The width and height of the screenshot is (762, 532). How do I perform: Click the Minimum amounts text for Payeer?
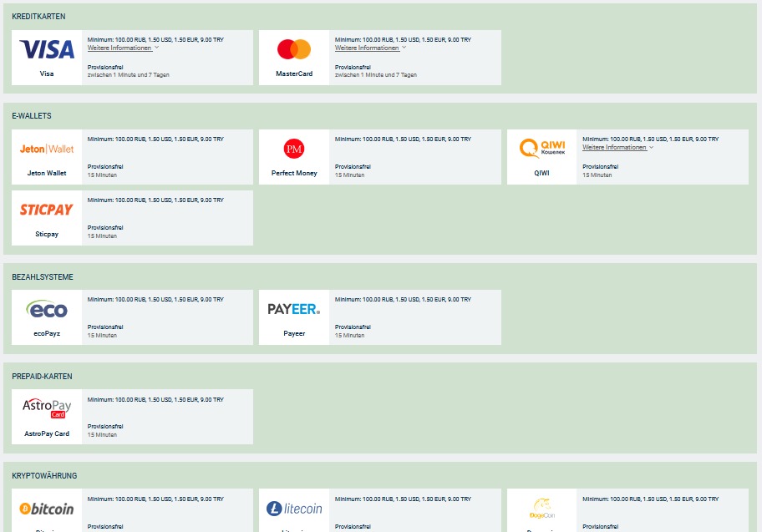point(403,299)
